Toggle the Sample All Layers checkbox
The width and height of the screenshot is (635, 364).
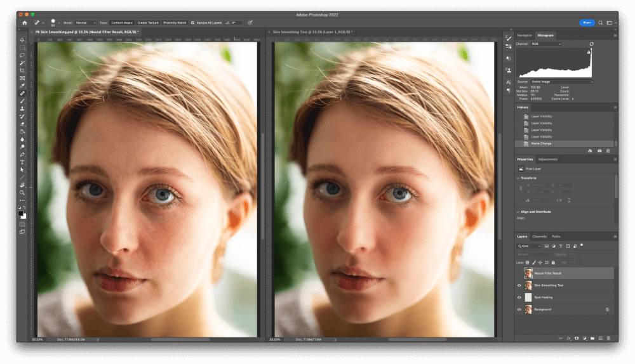(193, 23)
